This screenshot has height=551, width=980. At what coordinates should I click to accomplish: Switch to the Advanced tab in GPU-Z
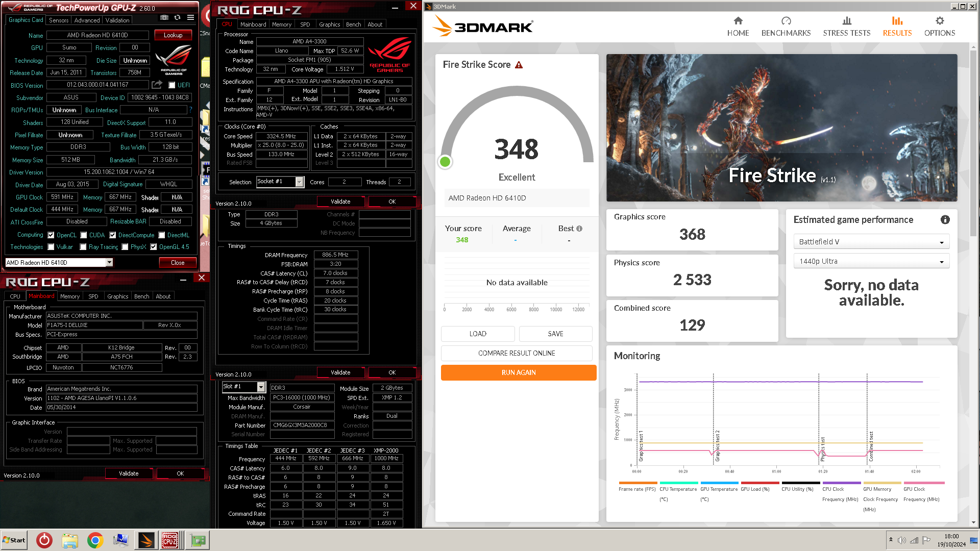[87, 20]
